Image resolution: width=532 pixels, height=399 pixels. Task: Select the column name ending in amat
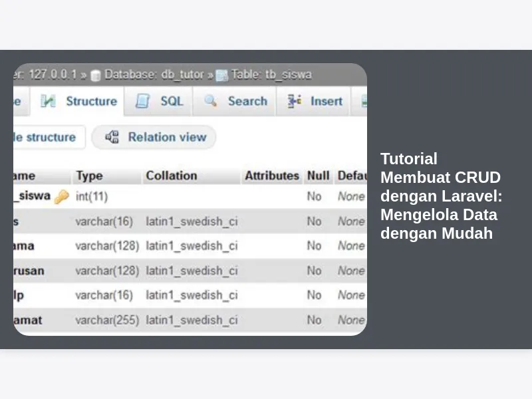(28, 320)
